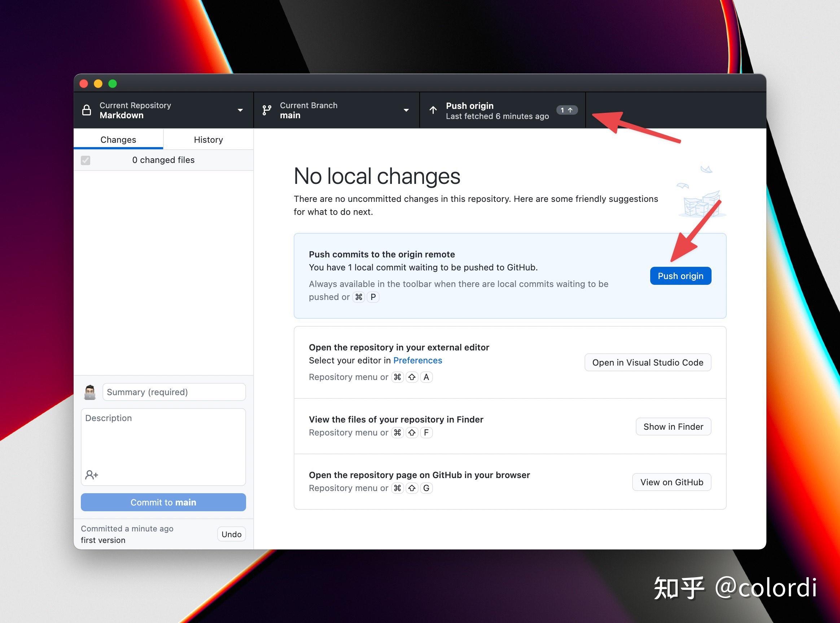
Task: Switch to the History tab
Action: [x=208, y=140]
